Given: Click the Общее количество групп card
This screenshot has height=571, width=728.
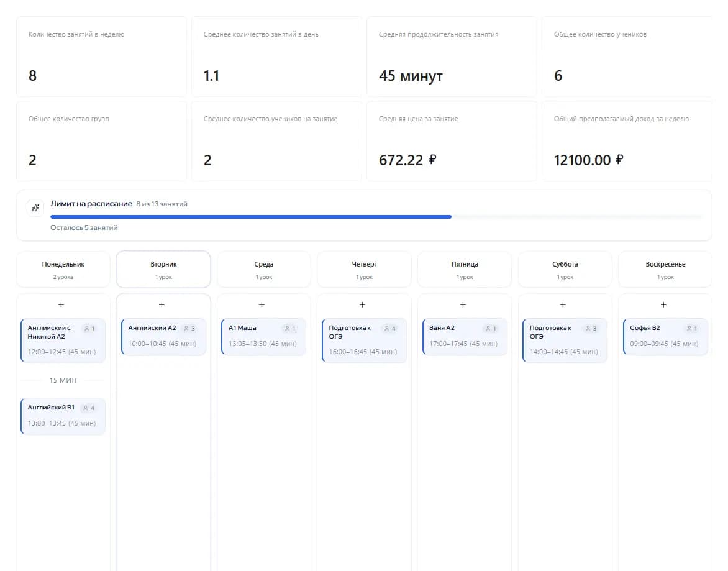Looking at the screenshot, I should tap(101, 141).
